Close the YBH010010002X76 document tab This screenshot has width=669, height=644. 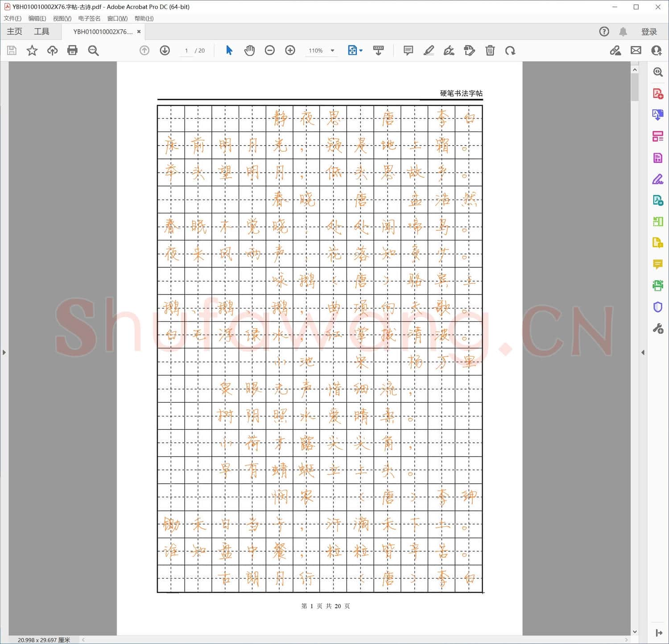[139, 32]
